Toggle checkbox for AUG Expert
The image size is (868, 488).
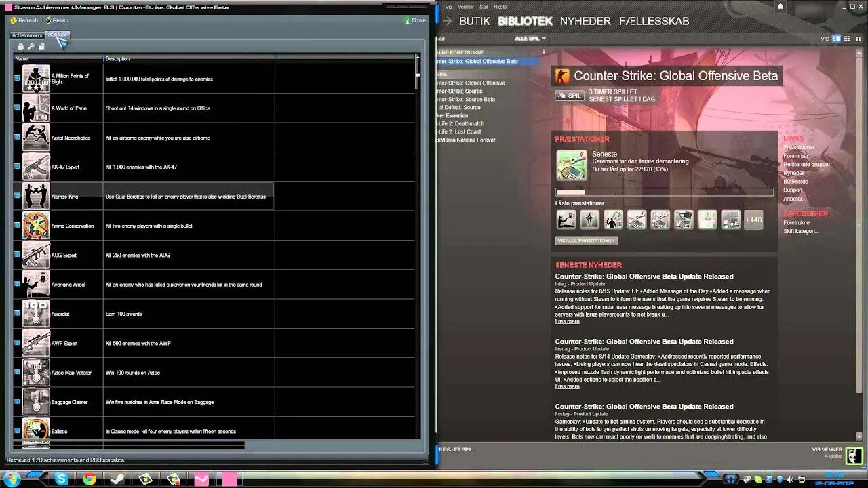pos(17,255)
